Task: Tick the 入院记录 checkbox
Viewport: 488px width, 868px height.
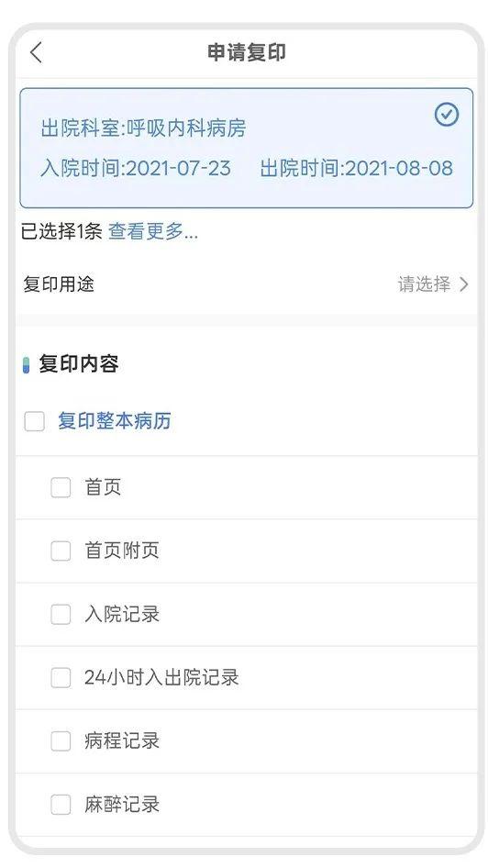Action: point(61,614)
